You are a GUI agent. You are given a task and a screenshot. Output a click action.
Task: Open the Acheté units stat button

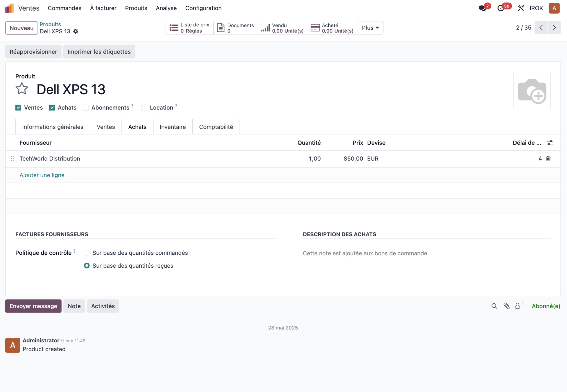[333, 28]
